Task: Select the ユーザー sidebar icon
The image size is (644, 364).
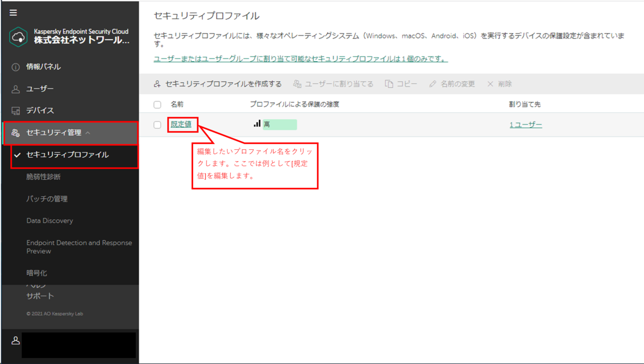Action: (14, 89)
